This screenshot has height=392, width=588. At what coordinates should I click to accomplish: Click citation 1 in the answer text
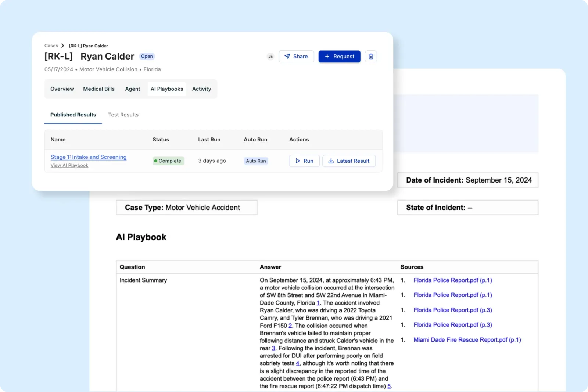click(x=318, y=303)
